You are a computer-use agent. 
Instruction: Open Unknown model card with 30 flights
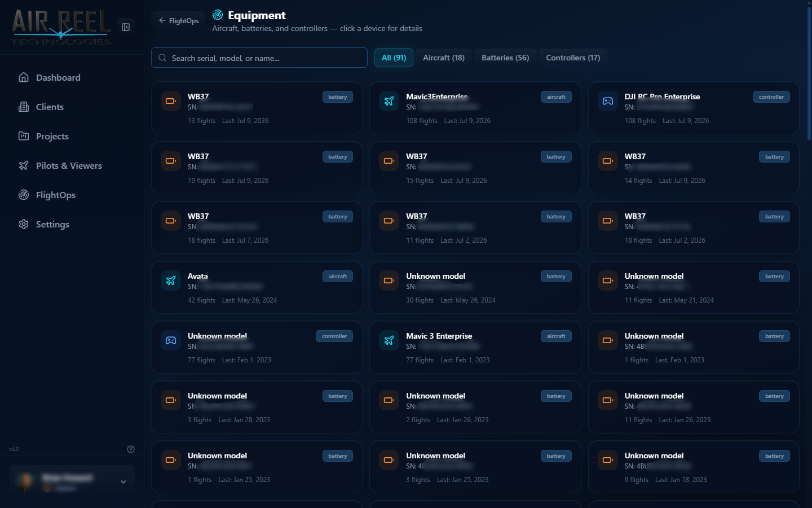[475, 287]
